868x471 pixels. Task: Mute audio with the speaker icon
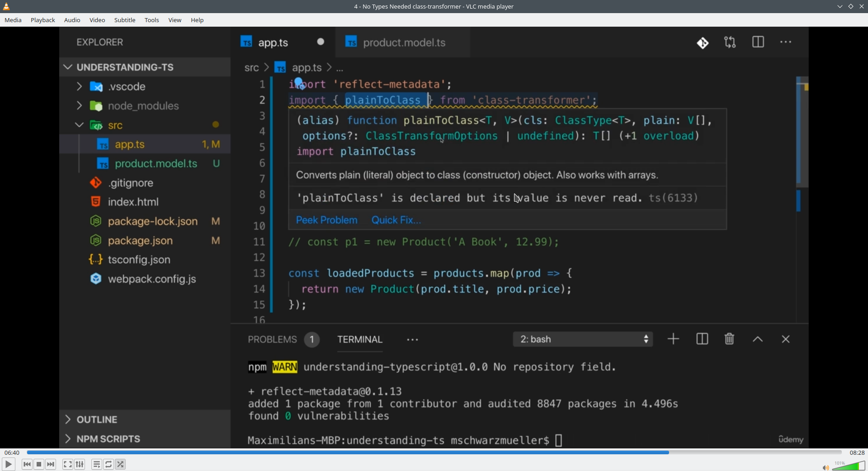tap(825, 467)
